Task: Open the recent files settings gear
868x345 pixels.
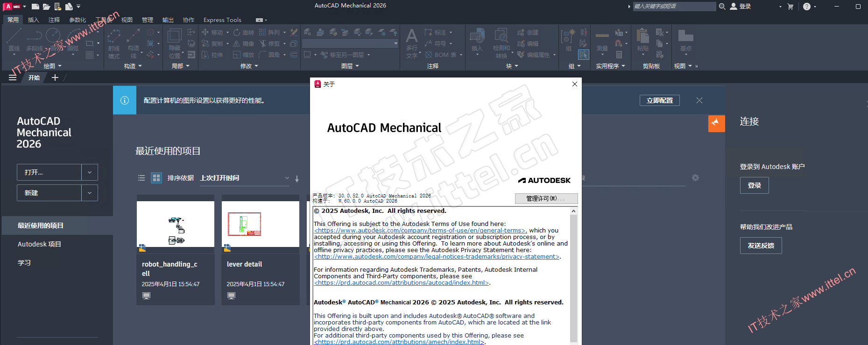Action: click(695, 178)
